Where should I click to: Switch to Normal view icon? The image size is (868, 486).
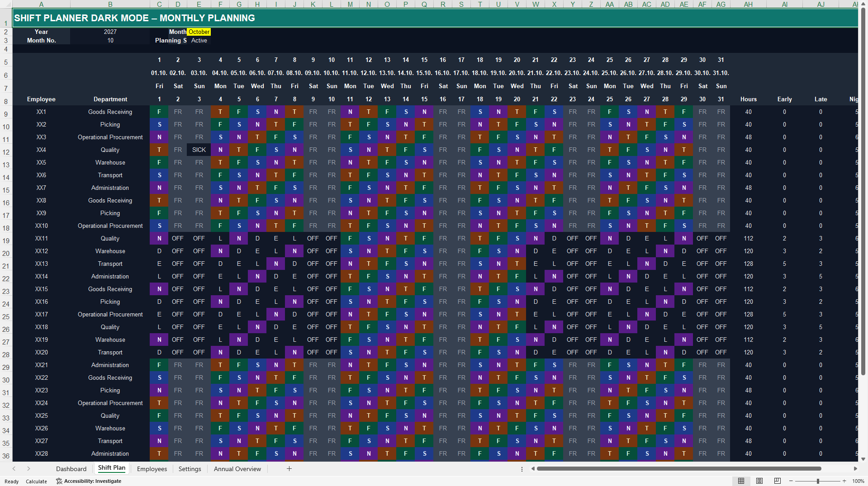click(x=741, y=481)
